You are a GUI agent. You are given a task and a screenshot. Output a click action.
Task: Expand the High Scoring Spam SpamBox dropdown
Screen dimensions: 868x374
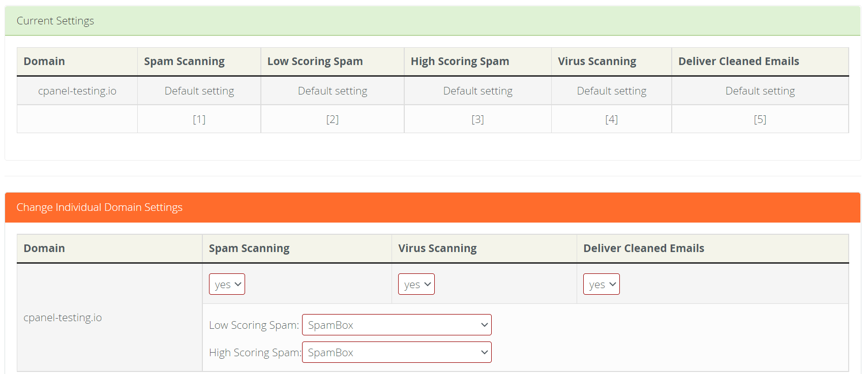pyautogui.click(x=397, y=352)
